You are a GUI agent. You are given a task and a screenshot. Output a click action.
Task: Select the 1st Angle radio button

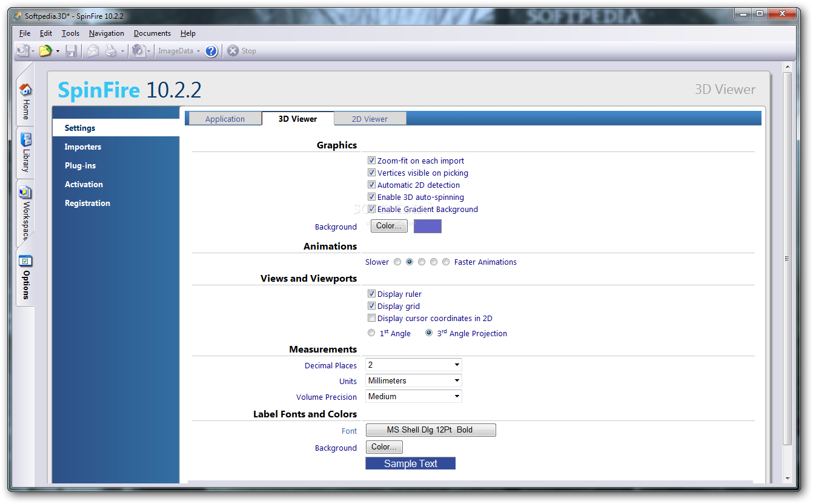click(x=371, y=333)
